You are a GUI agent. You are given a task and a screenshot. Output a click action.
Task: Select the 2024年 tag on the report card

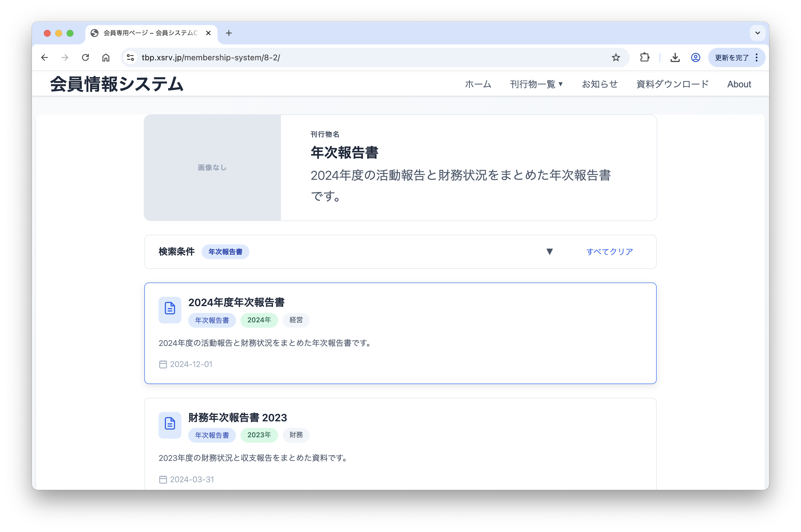pyautogui.click(x=259, y=320)
